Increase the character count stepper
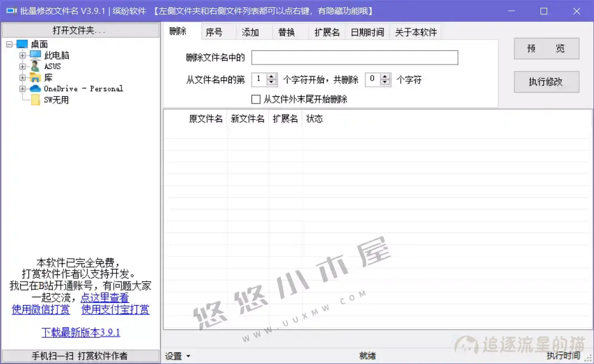594x364 pixels. tap(383, 77)
